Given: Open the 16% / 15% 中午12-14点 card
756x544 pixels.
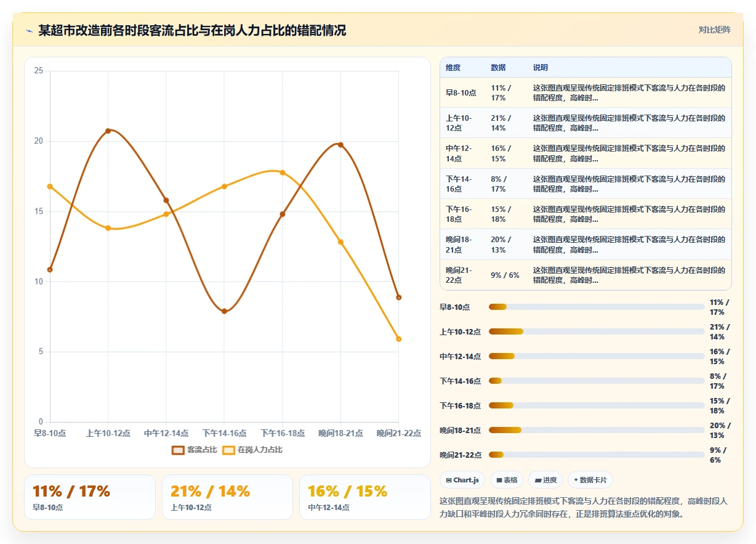Looking at the screenshot, I should [365, 497].
